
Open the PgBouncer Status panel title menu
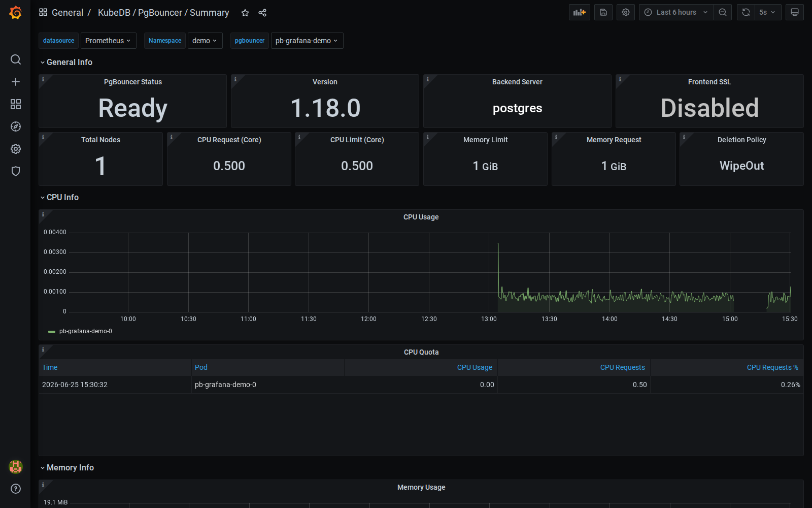point(132,82)
